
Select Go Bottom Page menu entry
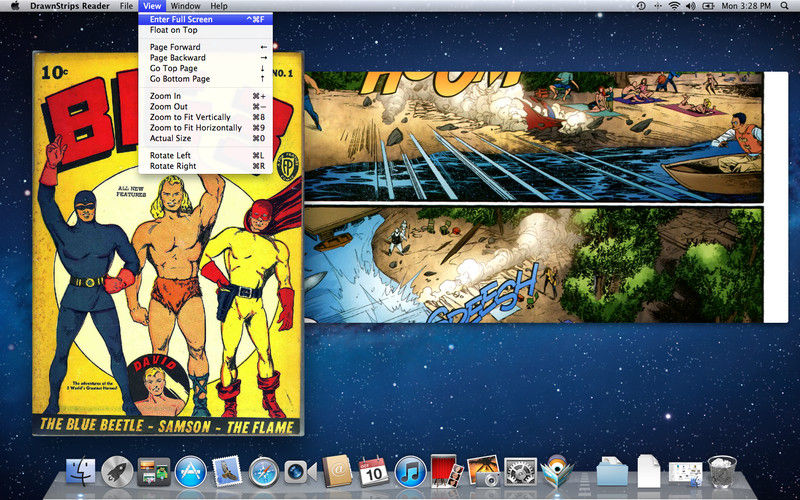pos(205,79)
